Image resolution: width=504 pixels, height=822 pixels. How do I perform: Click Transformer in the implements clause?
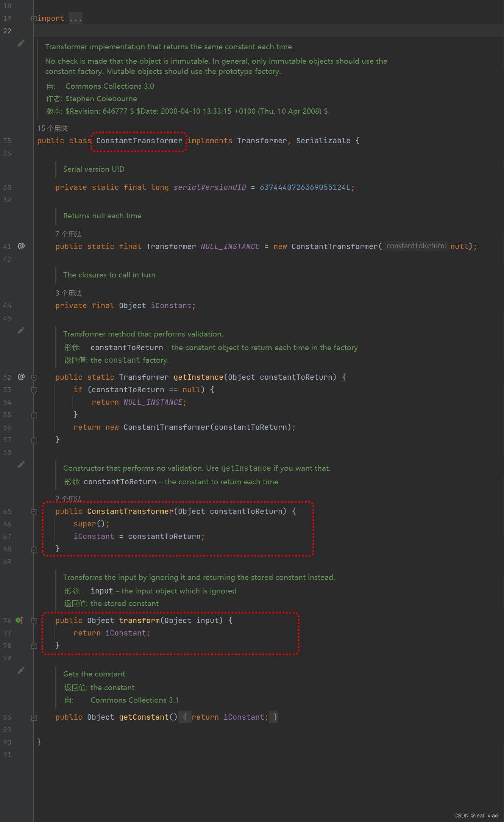click(262, 141)
